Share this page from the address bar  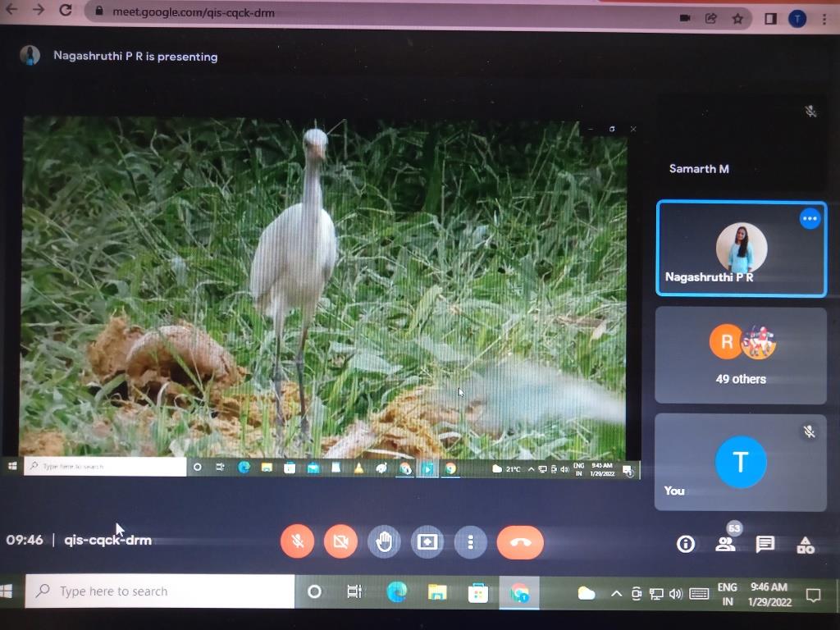[x=711, y=19]
